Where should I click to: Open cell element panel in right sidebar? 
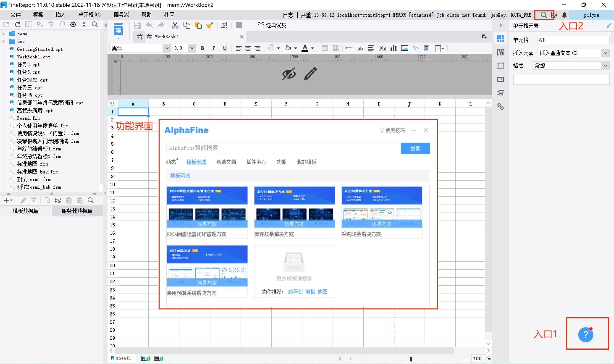tap(501, 38)
